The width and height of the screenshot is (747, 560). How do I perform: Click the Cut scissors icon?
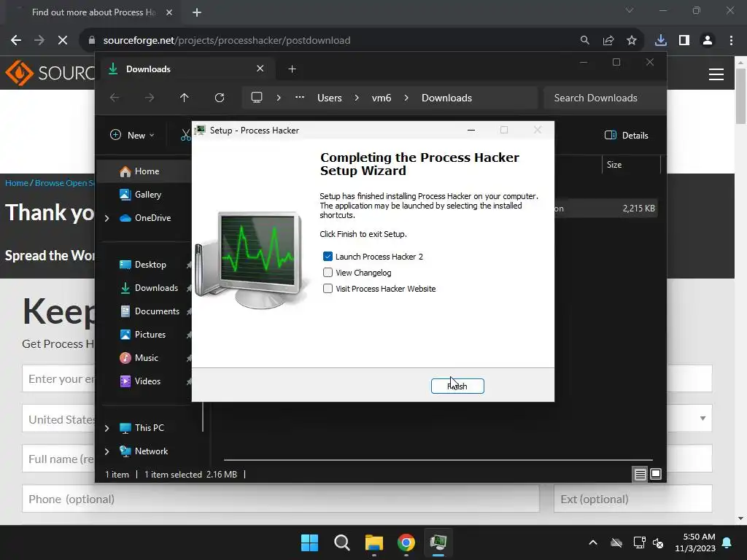[x=185, y=135]
